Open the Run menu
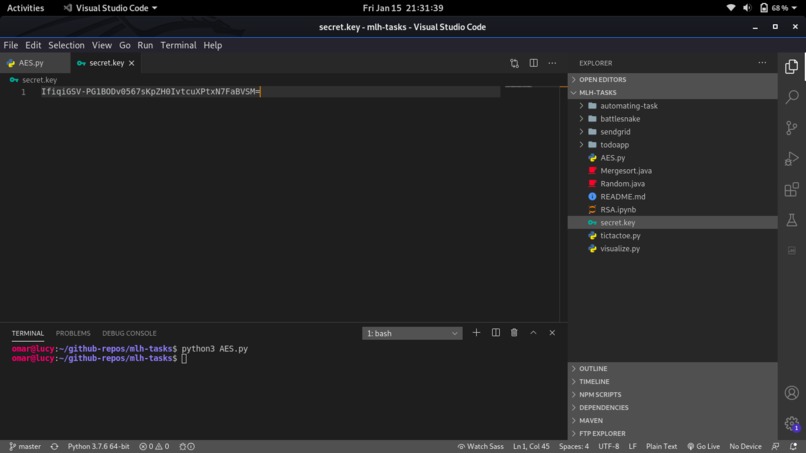Screen dimensions: 806x453 pyautogui.click(x=145, y=45)
